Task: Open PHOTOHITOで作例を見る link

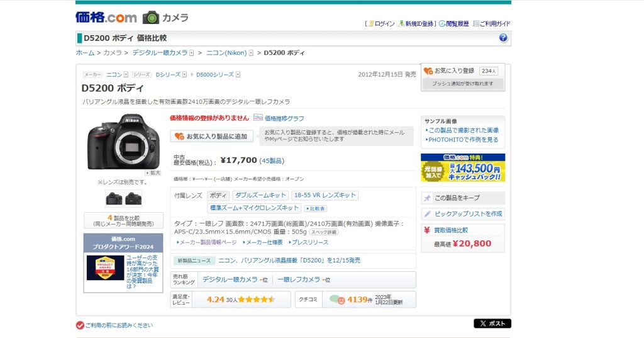Action: (462, 140)
